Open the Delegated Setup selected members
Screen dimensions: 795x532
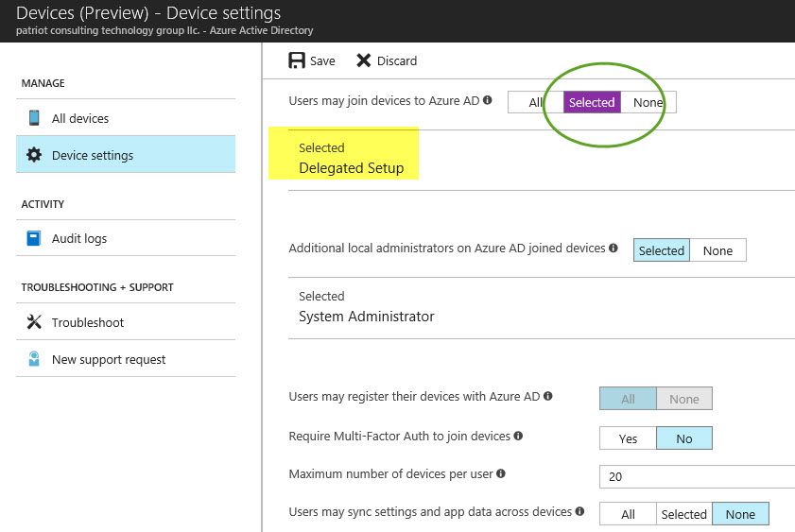(x=351, y=168)
